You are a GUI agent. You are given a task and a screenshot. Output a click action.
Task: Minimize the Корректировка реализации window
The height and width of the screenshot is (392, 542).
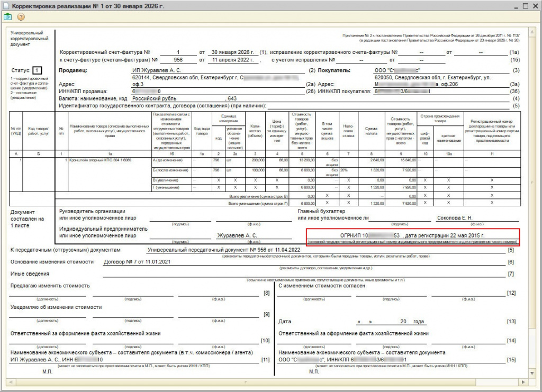516,6
